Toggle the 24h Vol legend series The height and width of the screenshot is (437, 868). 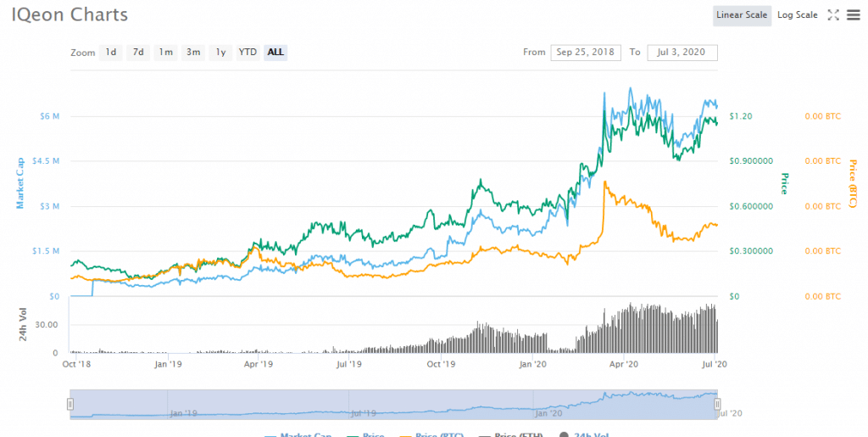click(x=584, y=434)
